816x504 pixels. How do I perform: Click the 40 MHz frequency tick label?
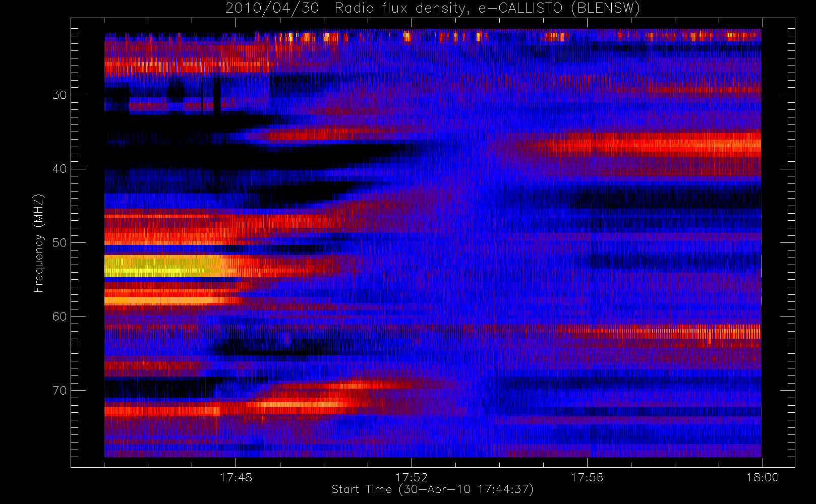[60, 169]
